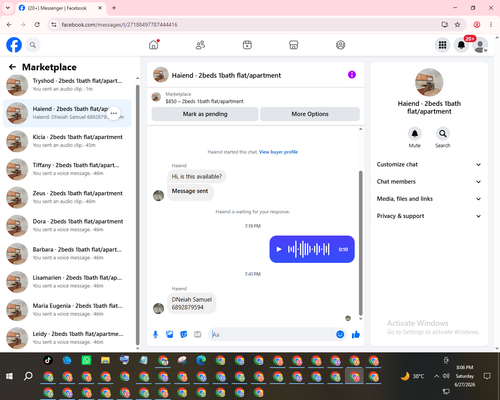
Task: Bookmark this page with the star
Action: (457, 24)
